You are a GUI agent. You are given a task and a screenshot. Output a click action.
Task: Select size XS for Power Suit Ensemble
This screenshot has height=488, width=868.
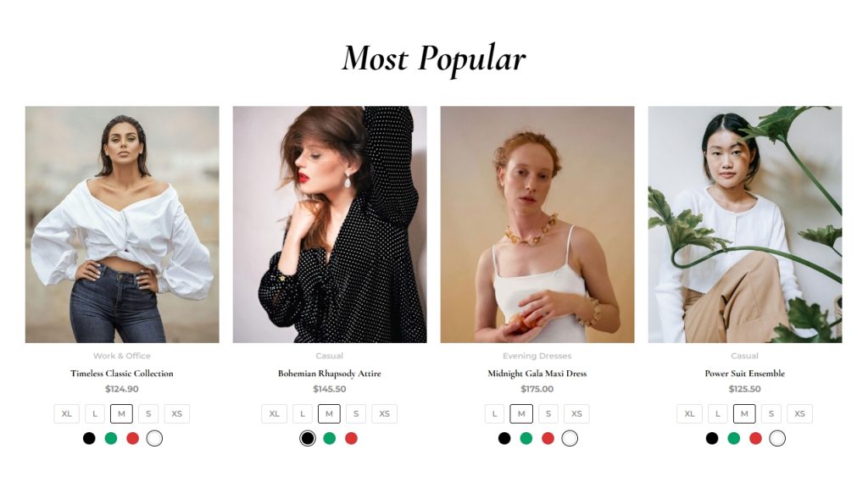pos(799,413)
